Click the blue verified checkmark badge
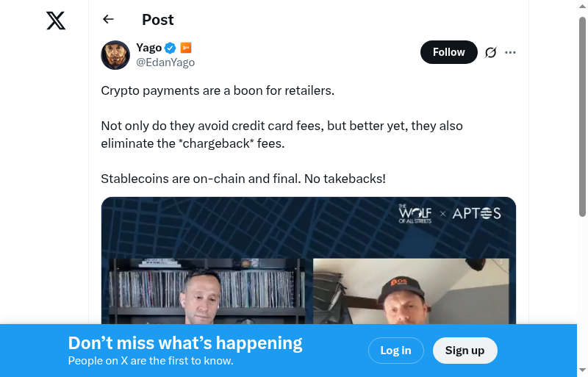 tap(171, 48)
